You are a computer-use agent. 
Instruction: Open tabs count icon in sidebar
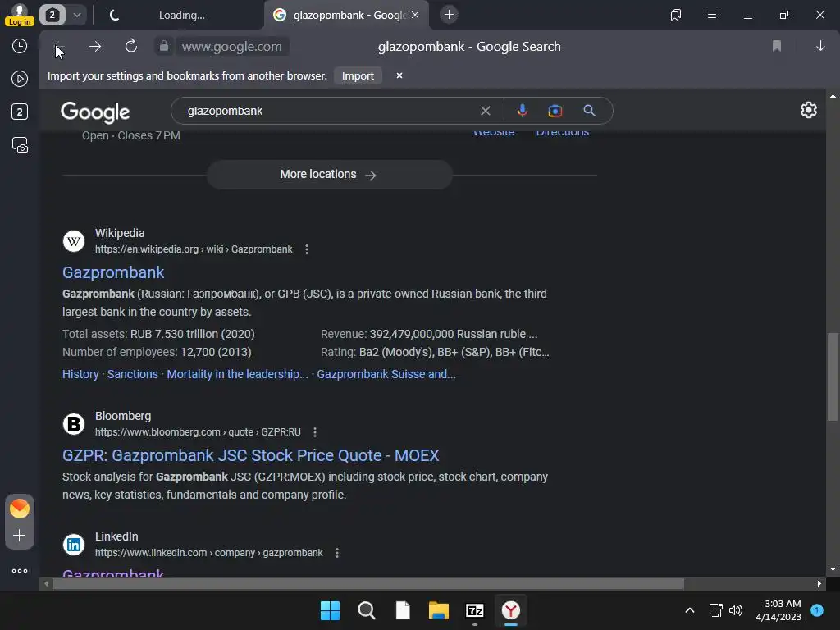[x=20, y=112]
